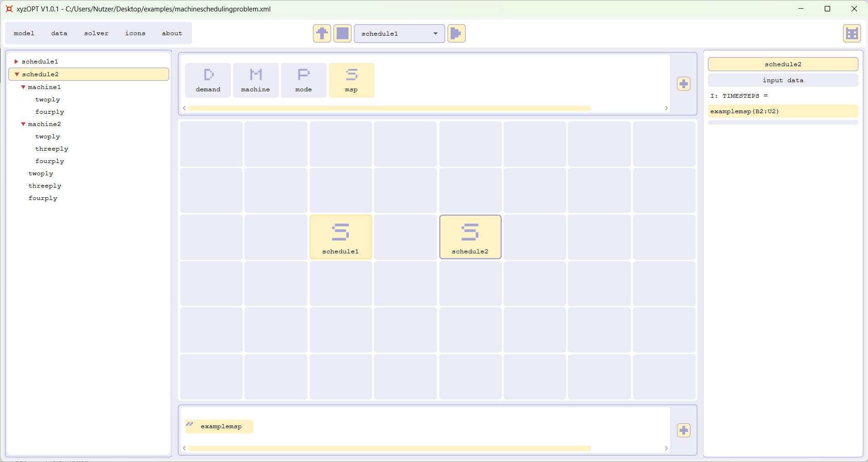868x462 pixels.
Task: Expand the schedule1 tree node
Action: click(x=16, y=62)
